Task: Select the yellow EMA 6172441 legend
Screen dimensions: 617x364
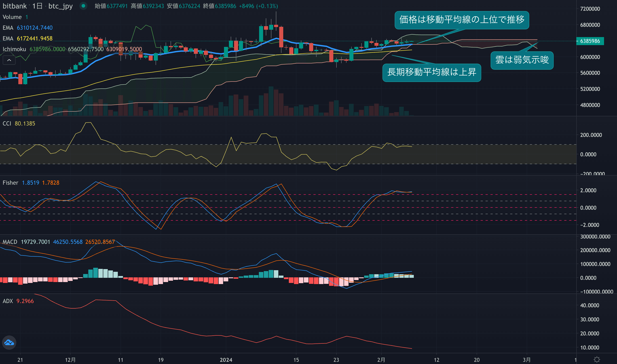Action: tap(27, 38)
